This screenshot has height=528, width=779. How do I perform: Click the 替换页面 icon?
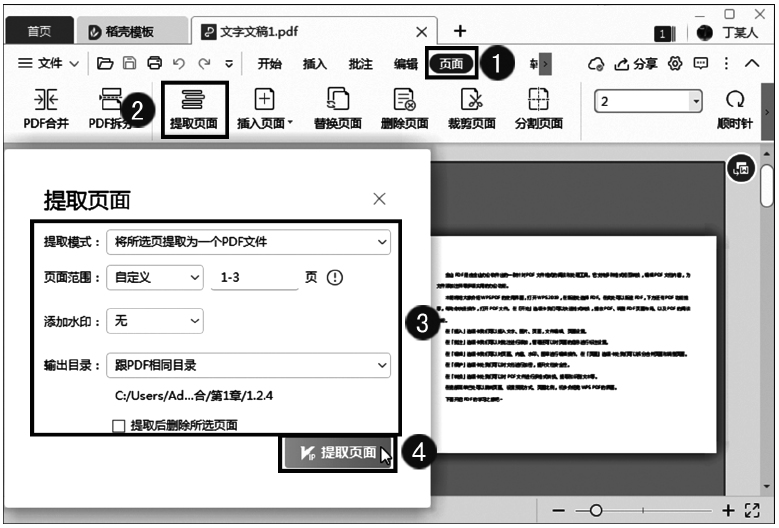337,108
